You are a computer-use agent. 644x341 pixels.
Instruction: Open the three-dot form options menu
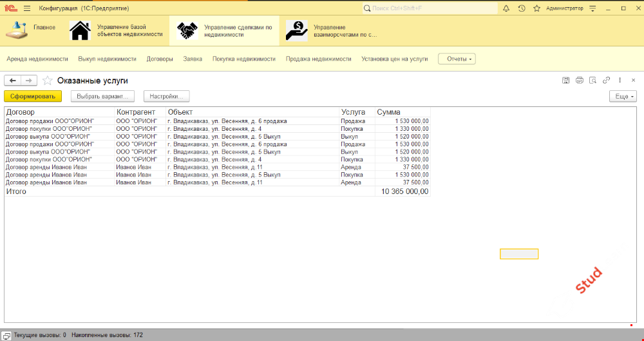click(x=620, y=81)
